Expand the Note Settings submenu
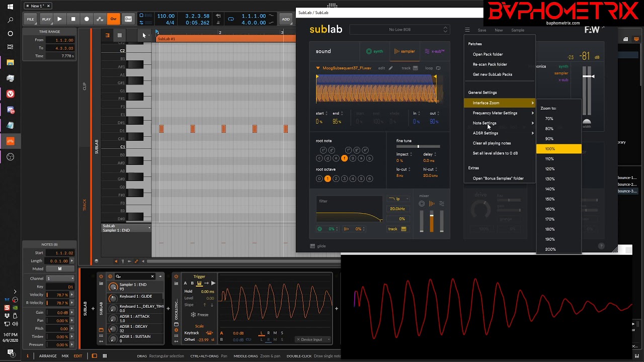Viewport: 644px width, 362px height. coord(500,123)
